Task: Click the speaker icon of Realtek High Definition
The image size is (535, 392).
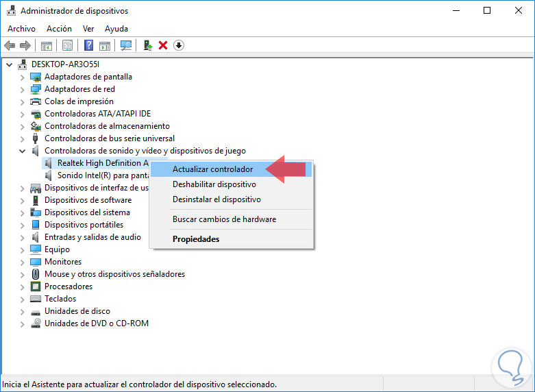Action: [x=48, y=163]
